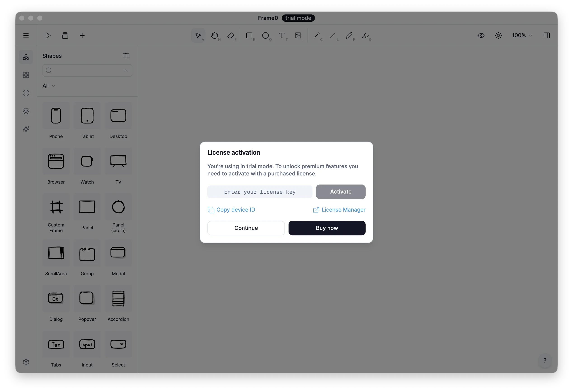Viewport: 573px width, 392px height.
Task: Select the Text tool
Action: point(282,35)
